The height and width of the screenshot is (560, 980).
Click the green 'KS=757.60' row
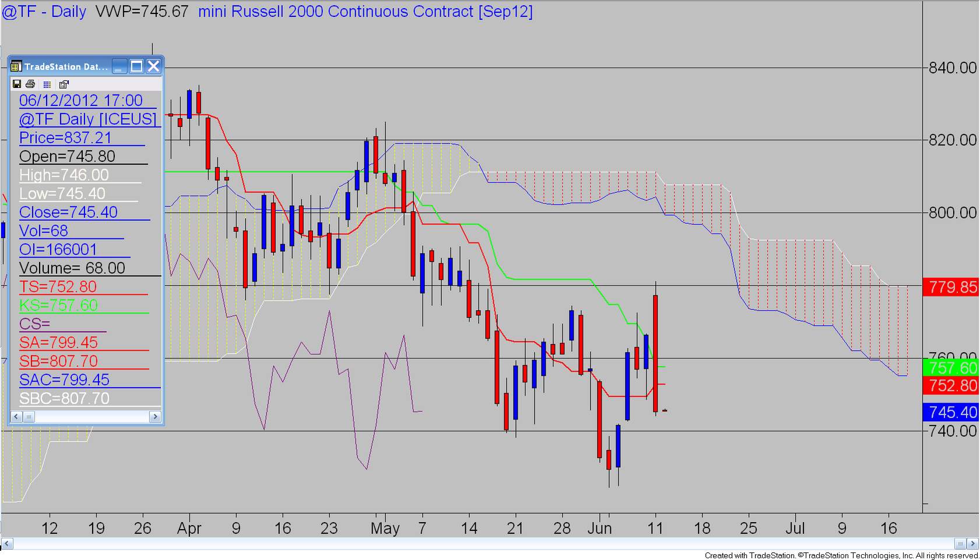pyautogui.click(x=59, y=305)
